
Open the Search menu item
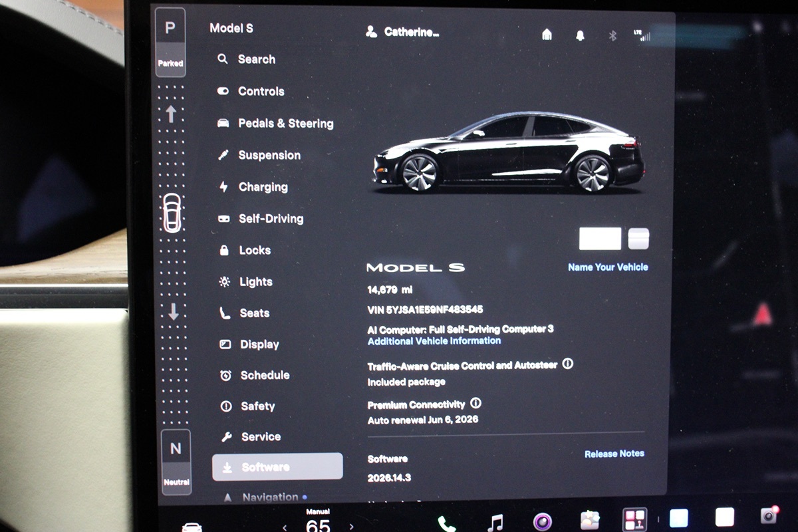246,59
